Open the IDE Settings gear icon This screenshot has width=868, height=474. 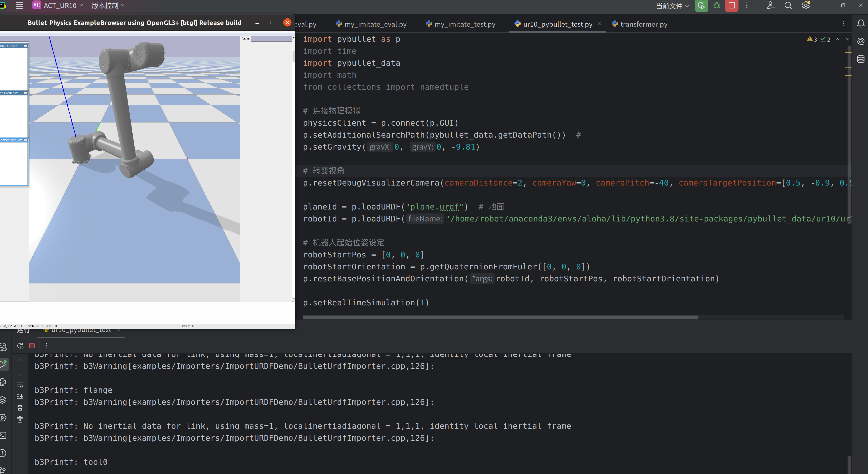click(806, 6)
